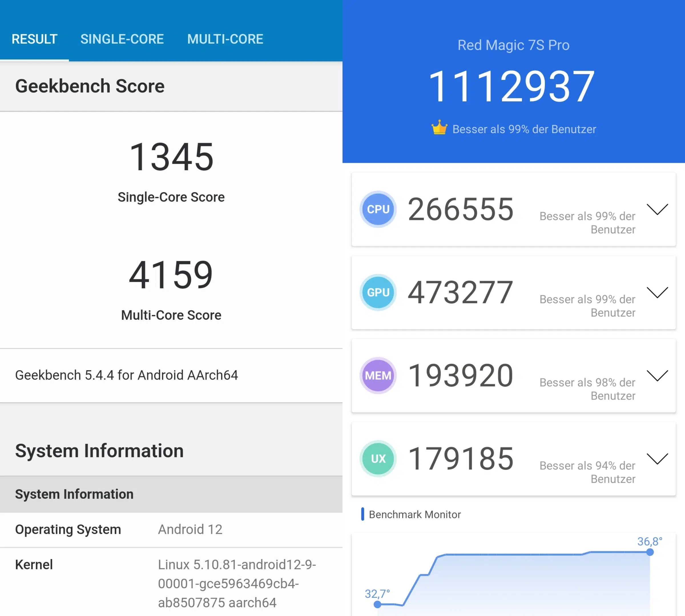This screenshot has width=685, height=616.
Task: Click the 32,7° temperature point on graph
Action: 377,604
